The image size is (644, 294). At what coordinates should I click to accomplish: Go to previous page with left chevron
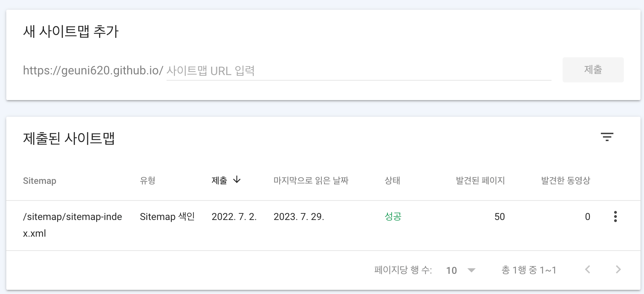pos(588,269)
